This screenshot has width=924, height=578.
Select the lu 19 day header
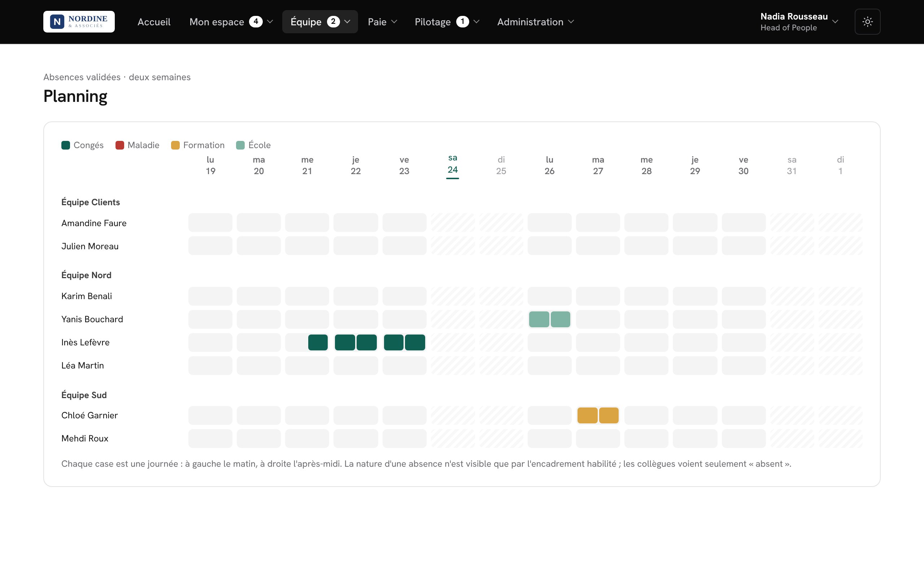(210, 165)
